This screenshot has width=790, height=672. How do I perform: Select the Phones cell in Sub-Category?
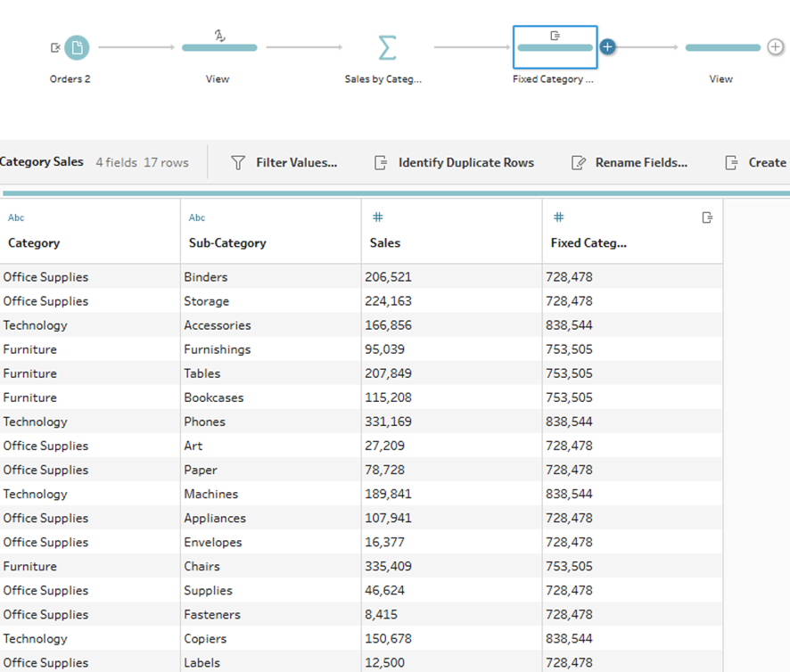tap(204, 422)
